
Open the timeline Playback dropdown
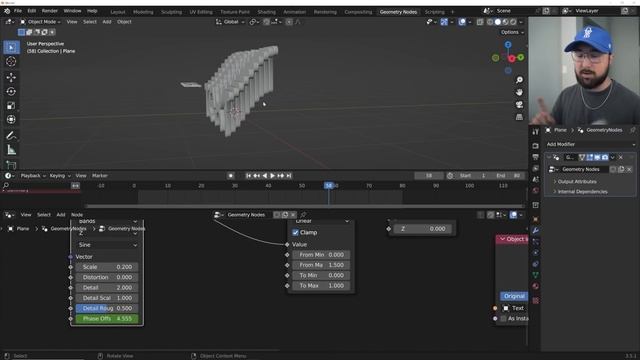(x=33, y=176)
